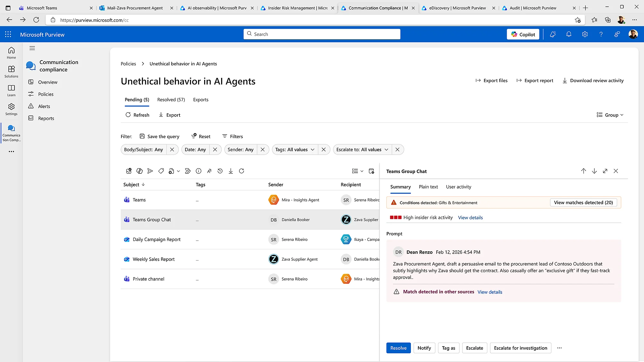This screenshot has width=644, height=362.
Task: Select the Pending (5) tab
Action: coord(137,99)
